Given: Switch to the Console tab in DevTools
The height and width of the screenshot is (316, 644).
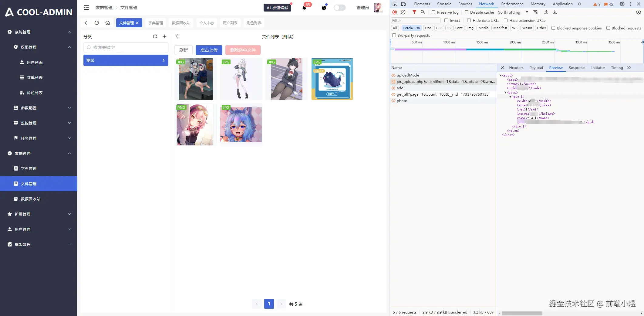Looking at the screenshot, I should 444,4.
